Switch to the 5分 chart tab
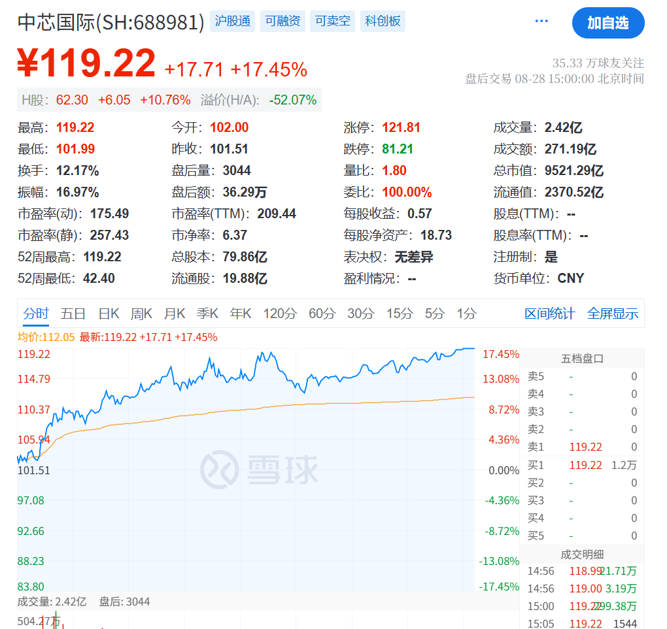 coord(434,314)
